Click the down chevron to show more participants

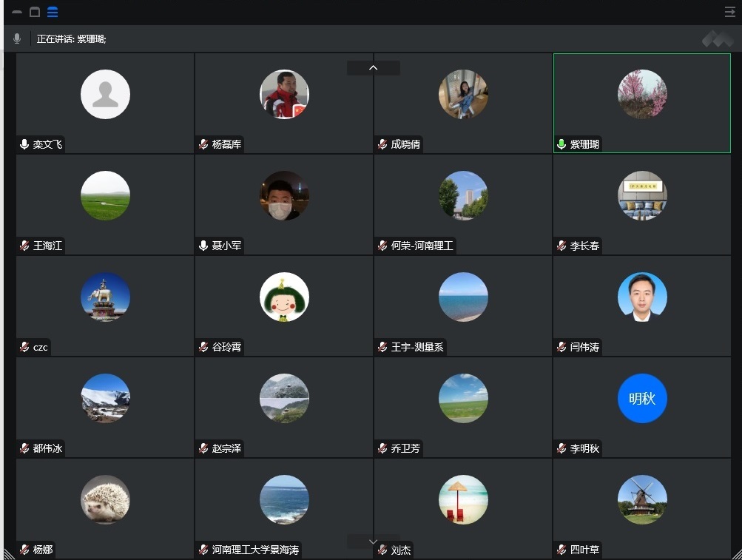coord(373,542)
